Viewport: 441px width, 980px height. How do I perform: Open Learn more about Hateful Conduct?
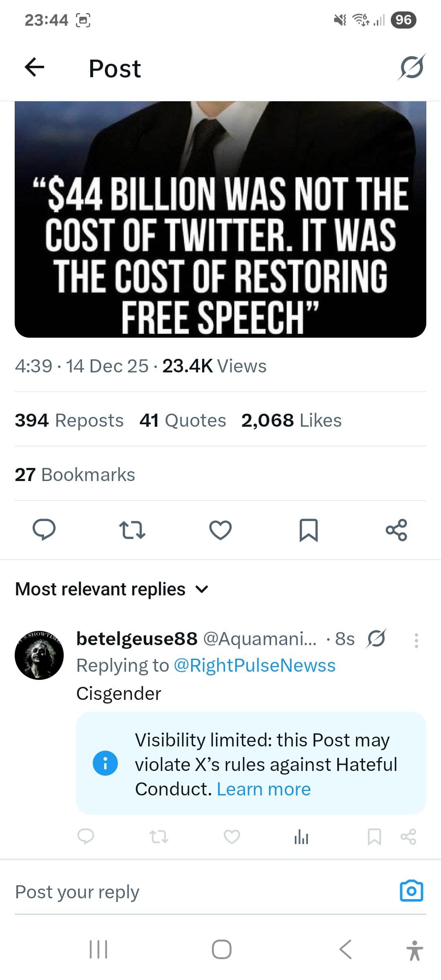[x=264, y=789]
